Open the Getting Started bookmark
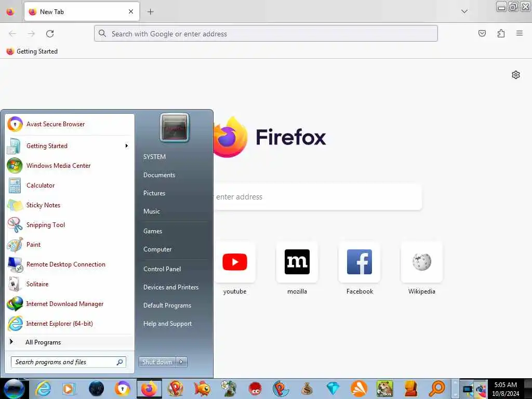Image resolution: width=532 pixels, height=399 pixels. (32, 51)
